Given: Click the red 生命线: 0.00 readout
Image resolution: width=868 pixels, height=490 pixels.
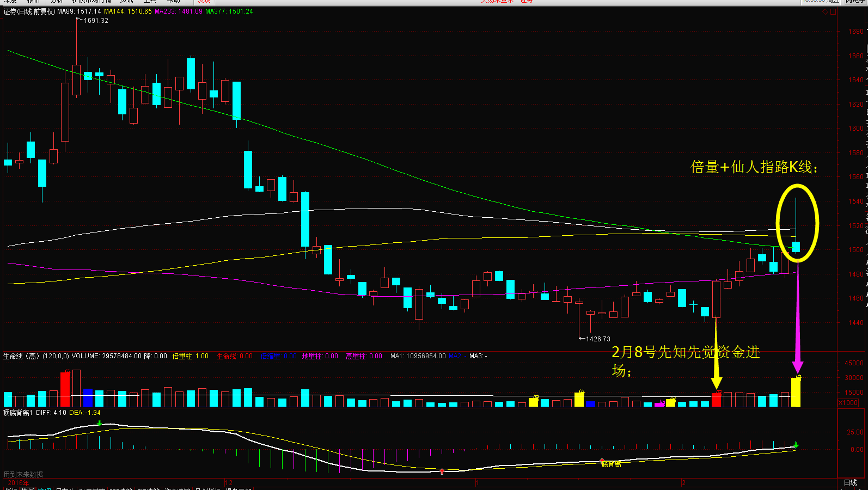Looking at the screenshot, I should [235, 356].
